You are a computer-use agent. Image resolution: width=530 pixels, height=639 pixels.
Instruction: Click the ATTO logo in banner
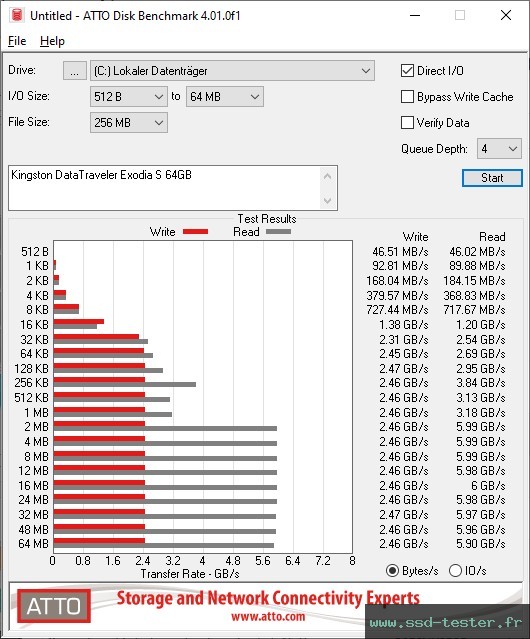click(x=54, y=606)
